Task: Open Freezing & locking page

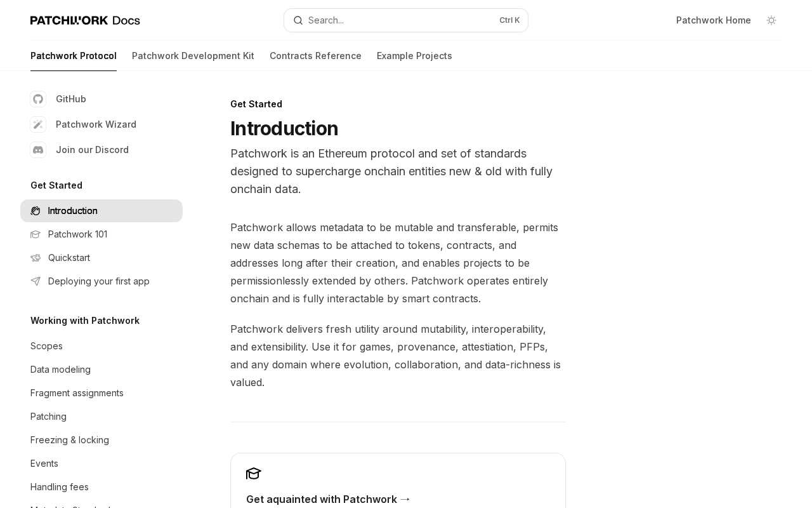Action: click(x=70, y=440)
